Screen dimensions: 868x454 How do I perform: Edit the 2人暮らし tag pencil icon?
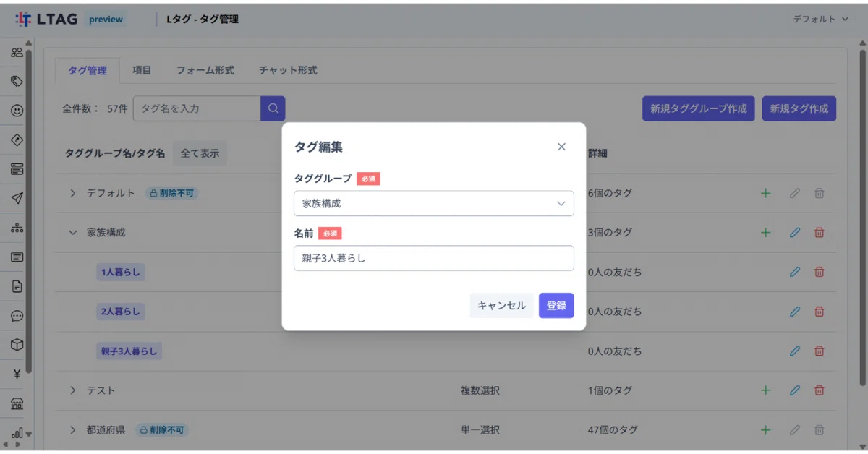coord(795,312)
